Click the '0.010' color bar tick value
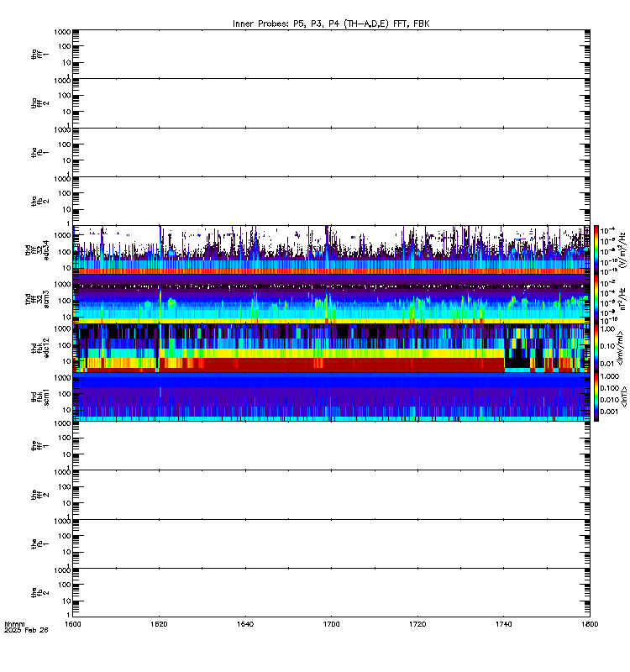The image size is (630, 672). [610, 401]
